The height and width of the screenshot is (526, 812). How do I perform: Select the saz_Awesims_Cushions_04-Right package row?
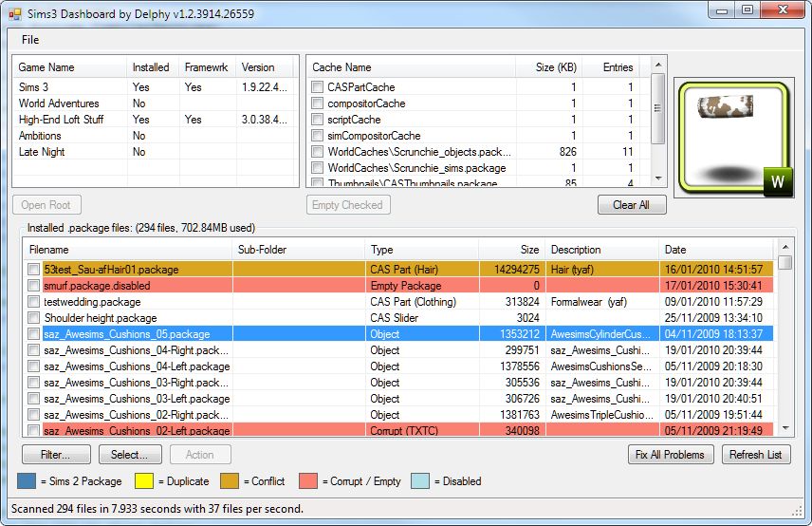pos(398,350)
